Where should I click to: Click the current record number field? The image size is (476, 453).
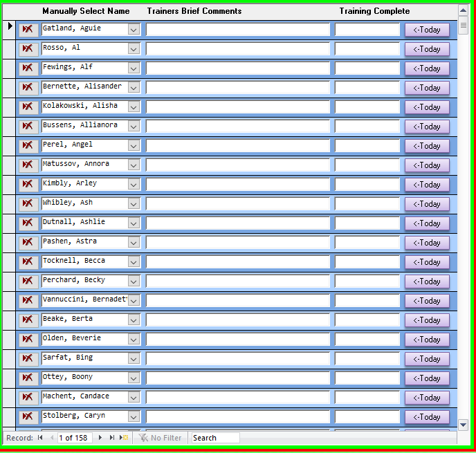coord(75,438)
